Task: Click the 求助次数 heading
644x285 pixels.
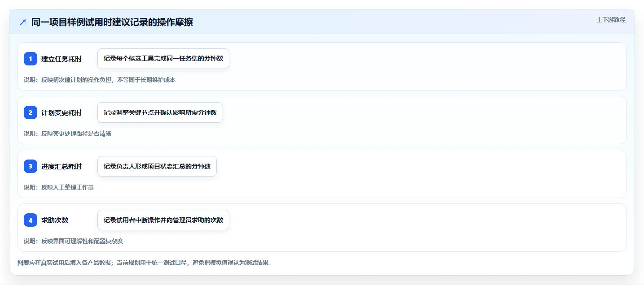Action: click(55, 220)
